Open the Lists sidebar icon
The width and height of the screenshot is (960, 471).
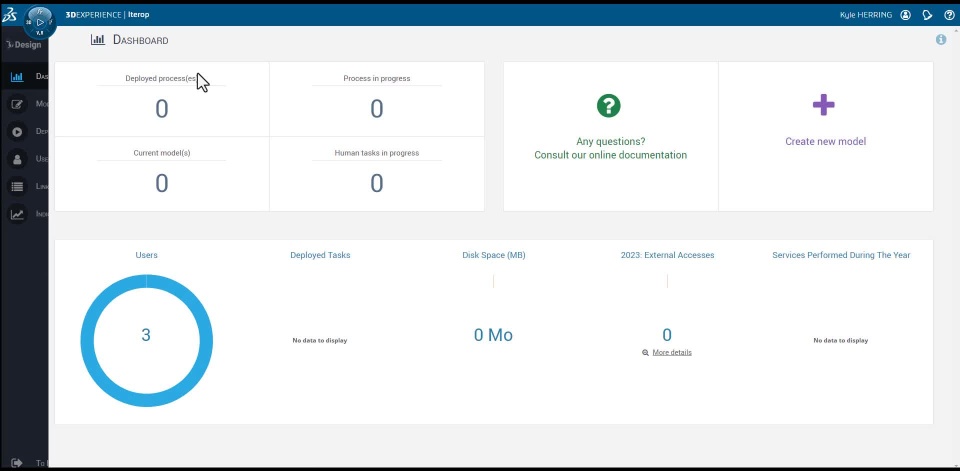point(17,187)
